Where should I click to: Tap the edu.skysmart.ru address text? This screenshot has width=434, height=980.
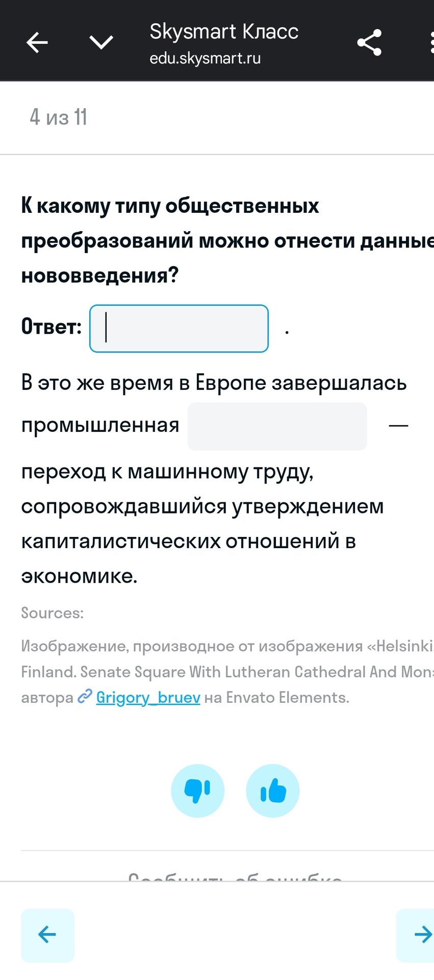tap(205, 58)
